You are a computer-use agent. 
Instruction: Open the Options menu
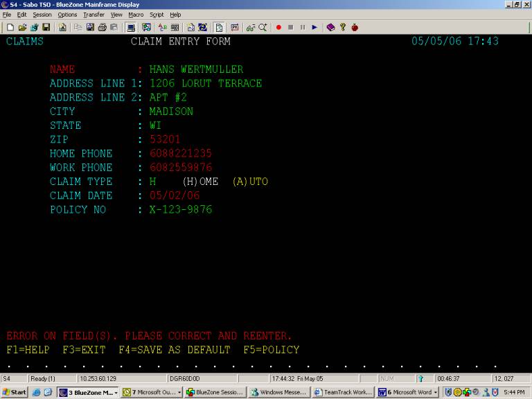(67, 15)
